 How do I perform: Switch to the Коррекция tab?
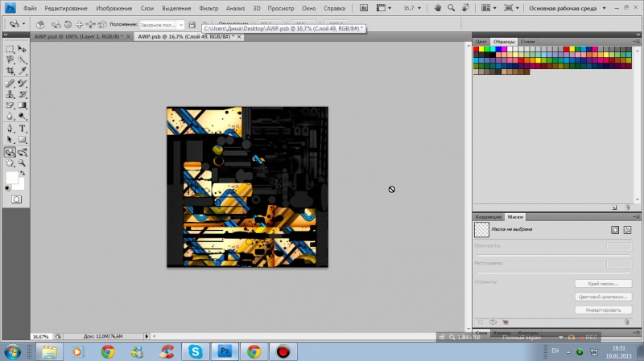click(489, 216)
